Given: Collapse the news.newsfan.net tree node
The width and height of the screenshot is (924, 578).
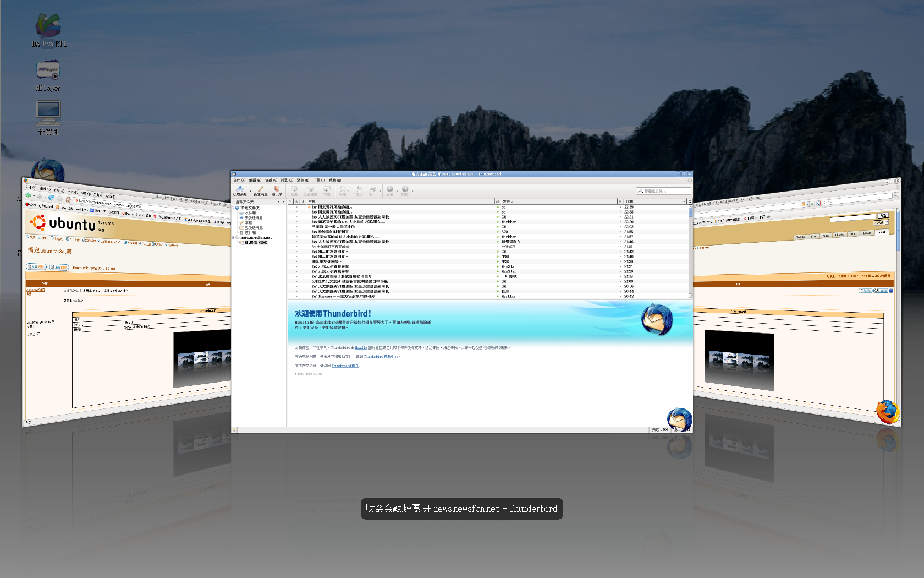Looking at the screenshot, I should pyautogui.click(x=233, y=237).
